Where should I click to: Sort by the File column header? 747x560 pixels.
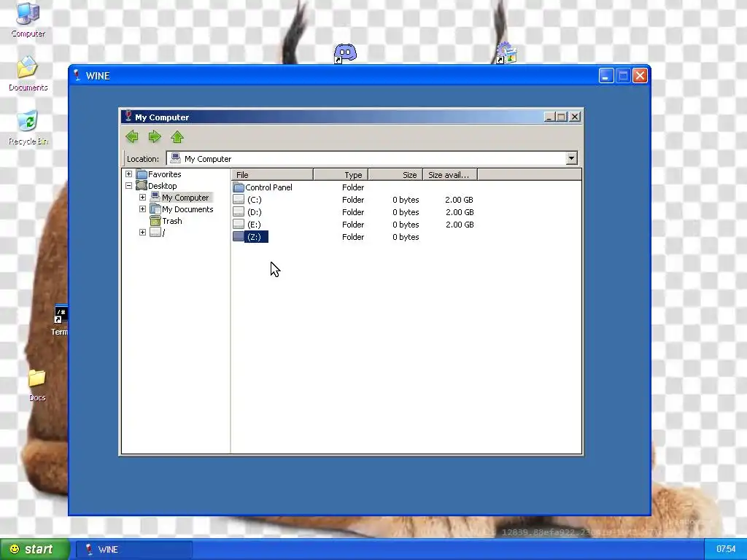tap(273, 175)
